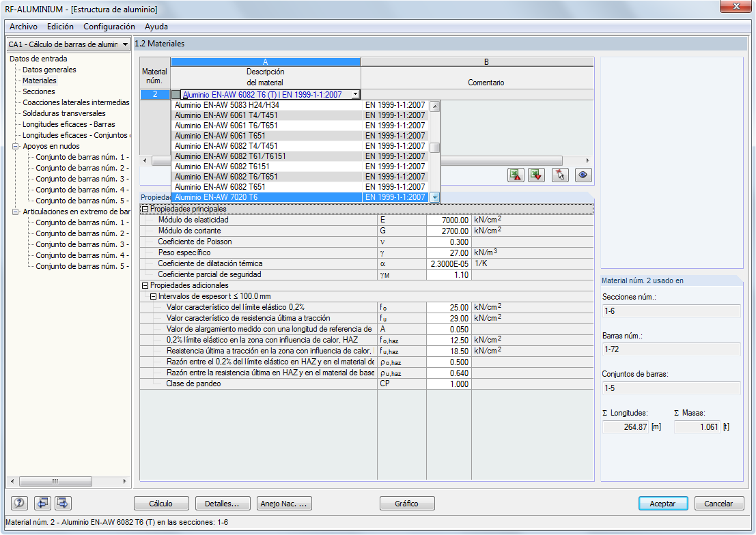Open the CA1 calculation case dropdown
The width and height of the screenshot is (756, 535).
pos(125,44)
